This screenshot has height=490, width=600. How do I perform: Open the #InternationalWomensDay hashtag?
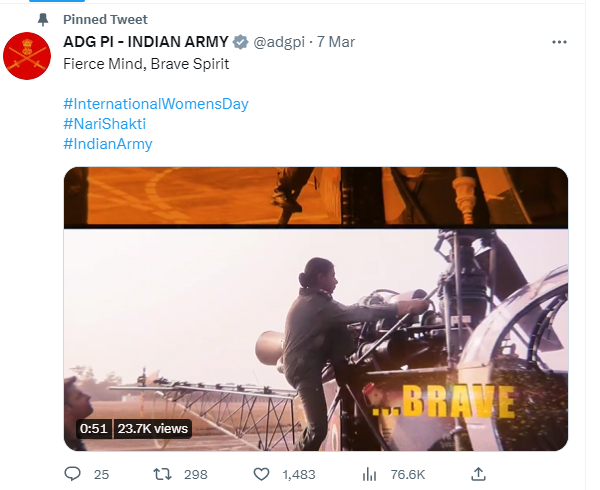[x=155, y=104]
